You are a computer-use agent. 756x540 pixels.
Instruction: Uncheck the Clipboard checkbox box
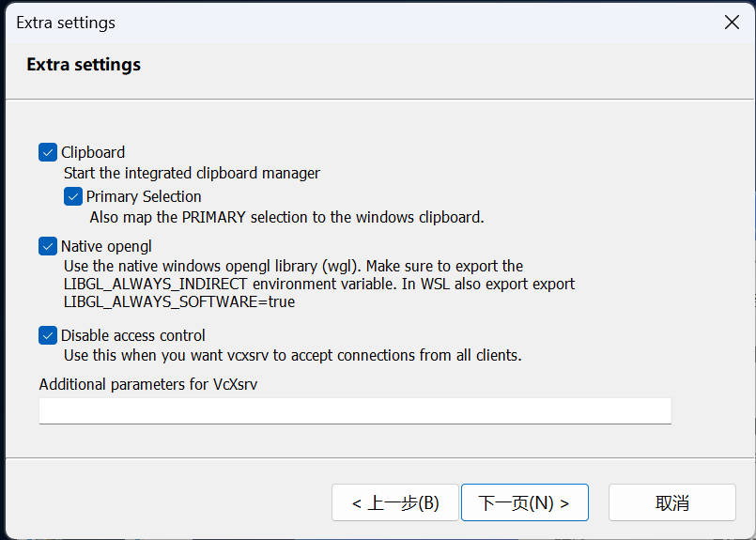[x=48, y=152]
